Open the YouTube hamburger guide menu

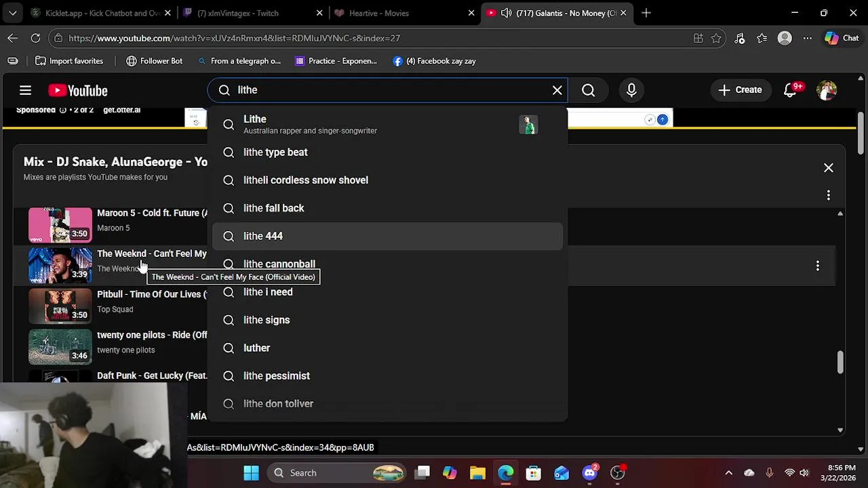[x=25, y=90]
